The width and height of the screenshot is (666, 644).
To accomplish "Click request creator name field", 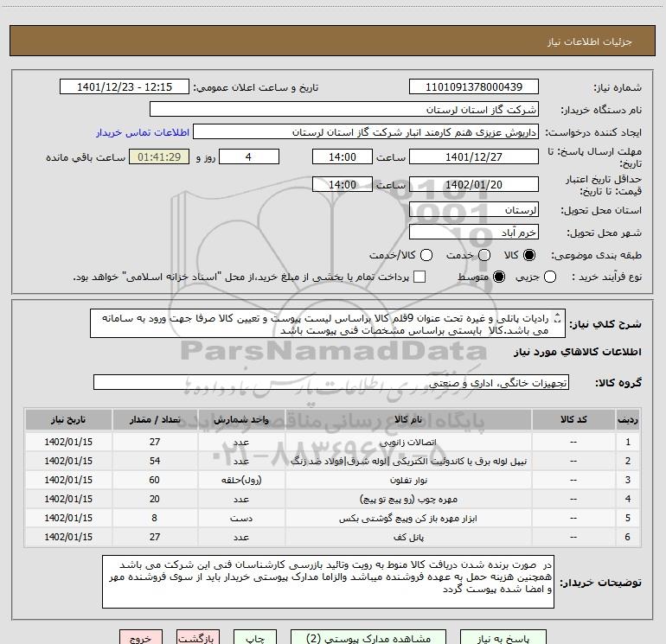I will [366, 132].
